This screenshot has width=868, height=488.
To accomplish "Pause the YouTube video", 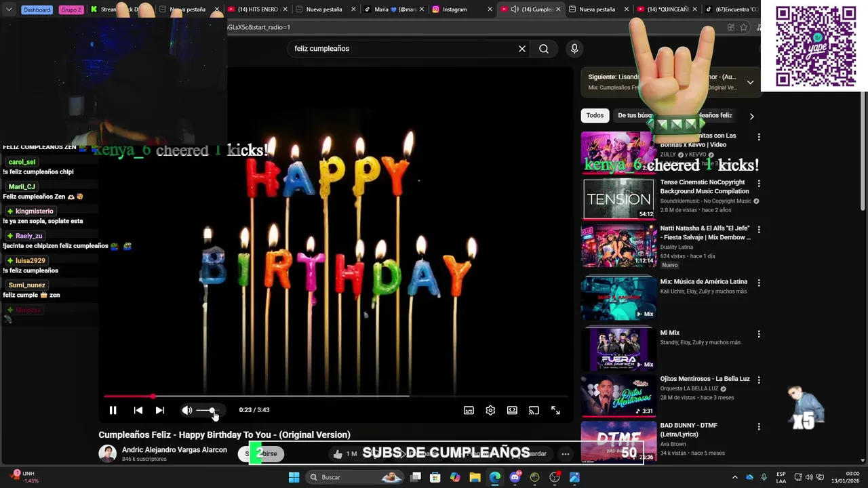I will click(113, 410).
